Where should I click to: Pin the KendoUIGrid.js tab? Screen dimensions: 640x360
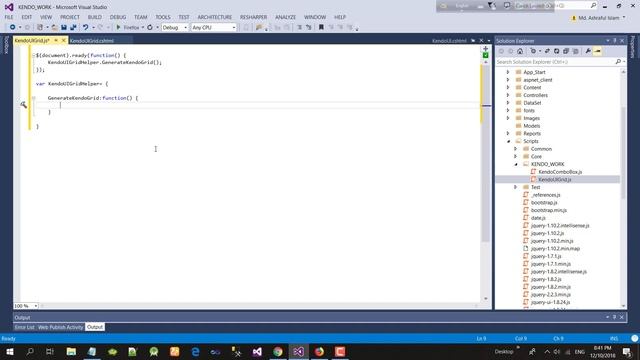click(56, 40)
